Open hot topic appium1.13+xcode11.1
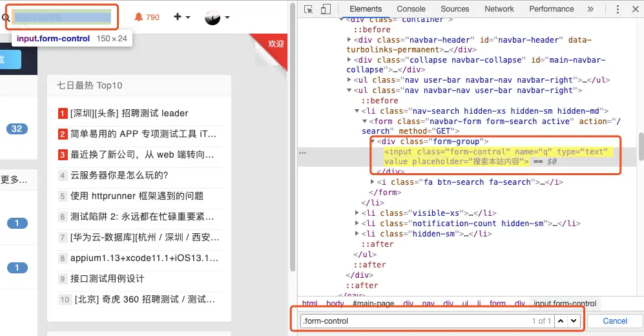Screen dimensions: 644x336 coord(144,258)
